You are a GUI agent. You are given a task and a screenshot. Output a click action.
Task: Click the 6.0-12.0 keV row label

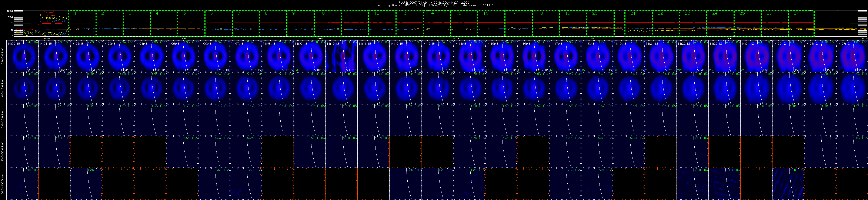tap(3, 88)
